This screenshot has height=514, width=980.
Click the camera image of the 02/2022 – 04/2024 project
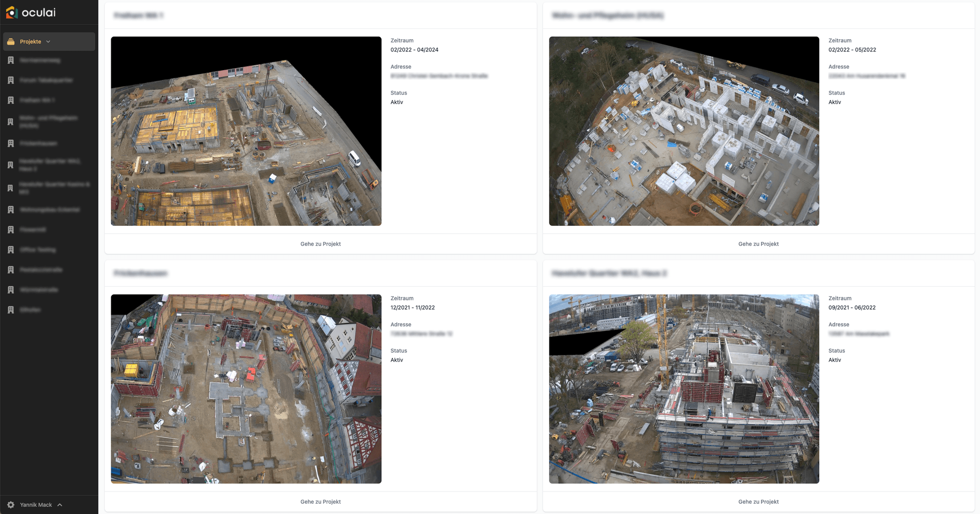tap(246, 131)
